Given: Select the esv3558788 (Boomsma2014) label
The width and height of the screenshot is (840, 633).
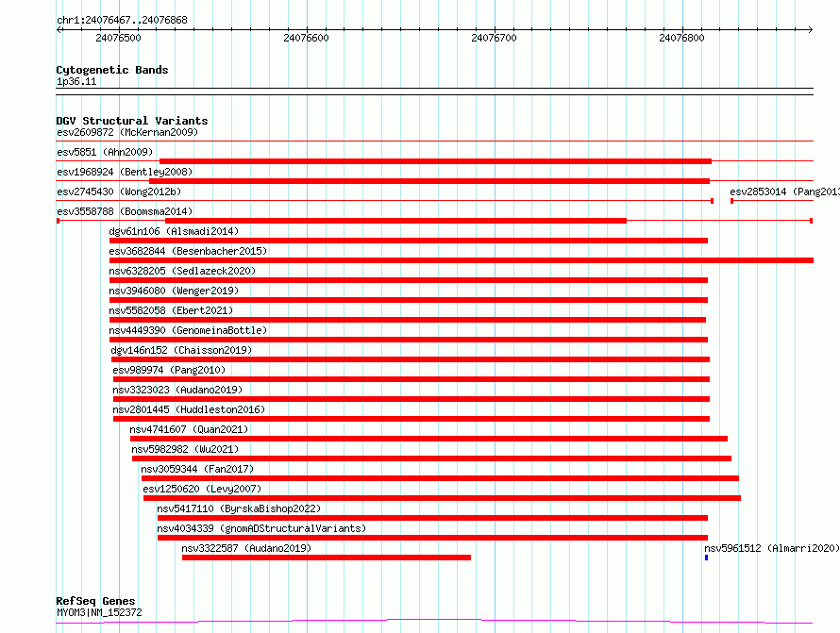Looking at the screenshot, I should (x=125, y=211).
